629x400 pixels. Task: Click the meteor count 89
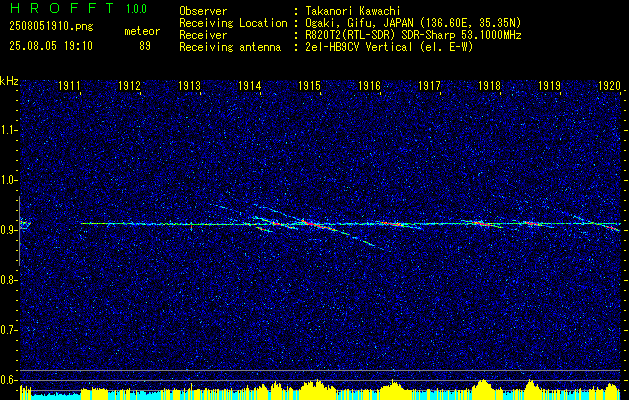click(x=145, y=46)
